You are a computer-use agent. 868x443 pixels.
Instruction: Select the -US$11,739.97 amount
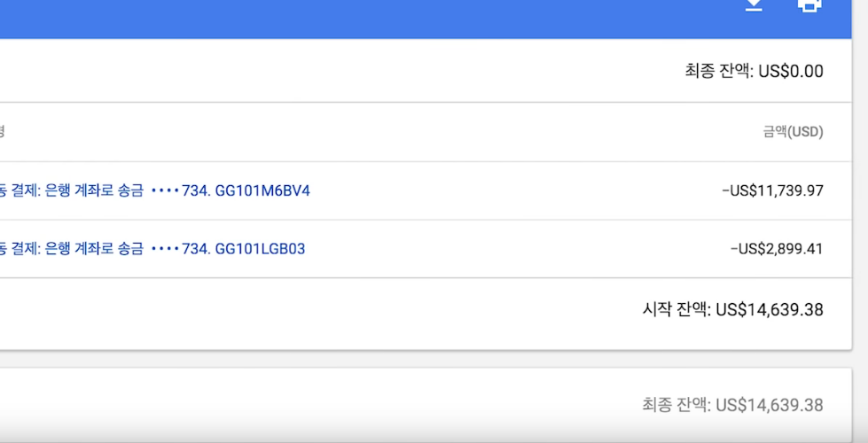tap(772, 190)
